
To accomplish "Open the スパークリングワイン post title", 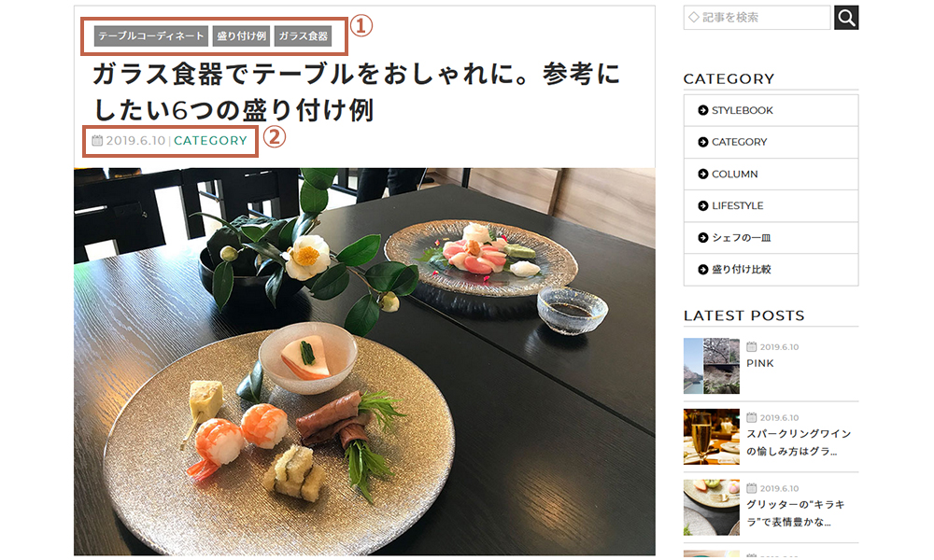I will (x=799, y=442).
